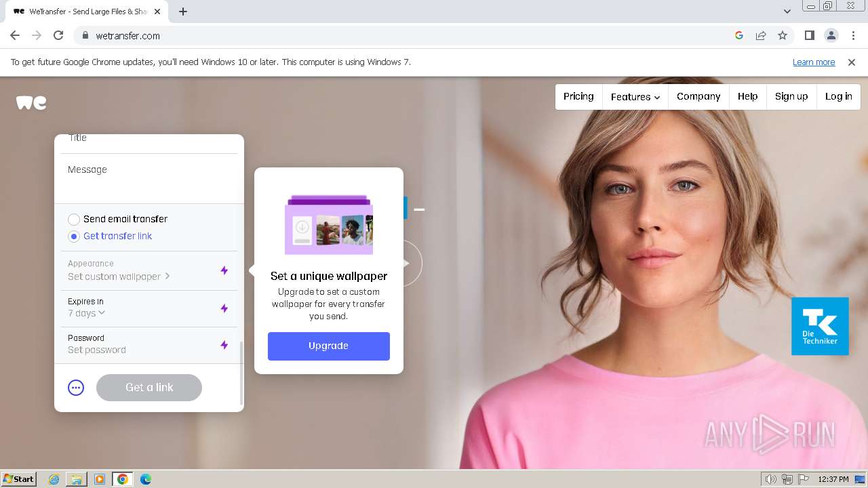Screen dimensions: 868x488
Task: Click the volume speaker tray icon
Action: tap(770, 479)
